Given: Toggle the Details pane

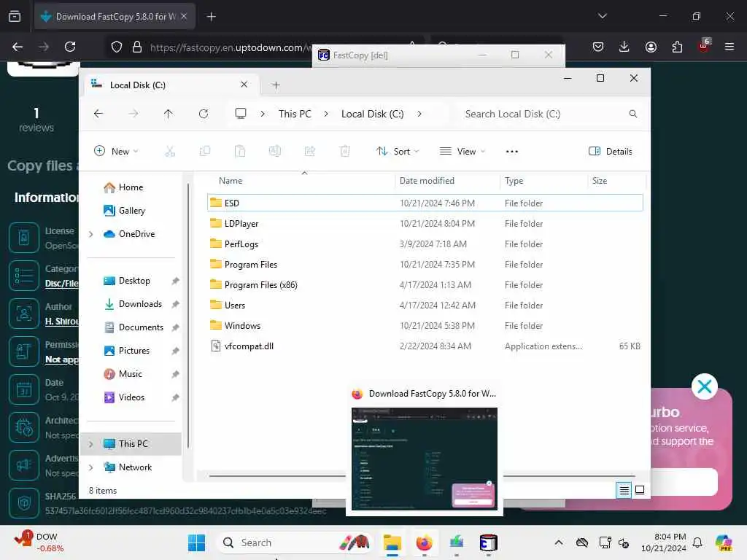Looking at the screenshot, I should click(x=611, y=152).
